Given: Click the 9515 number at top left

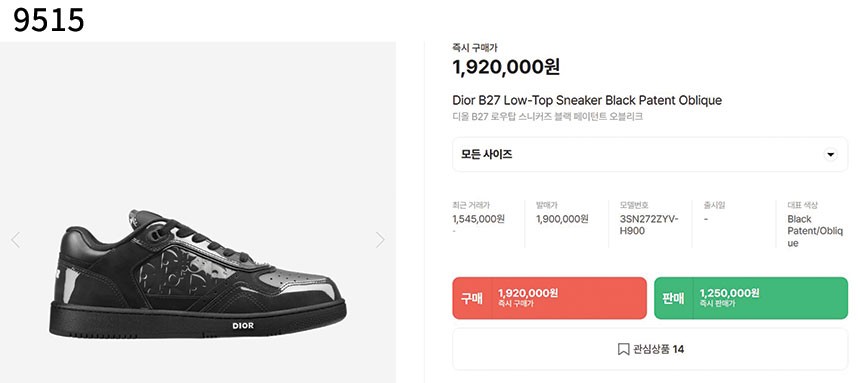Looking at the screenshot, I should coord(49,20).
